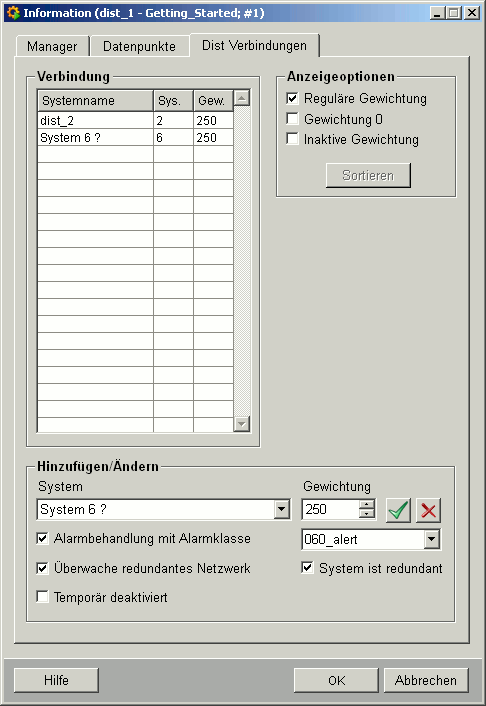The image size is (486, 706).
Task: Toggle Temporär deaktiviert checkbox
Action: coord(42,597)
